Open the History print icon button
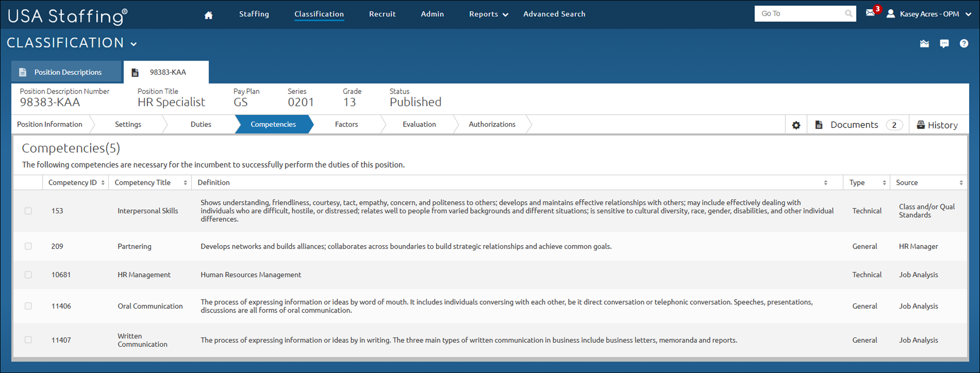Viewport: 980px width, 373px height. point(937,125)
